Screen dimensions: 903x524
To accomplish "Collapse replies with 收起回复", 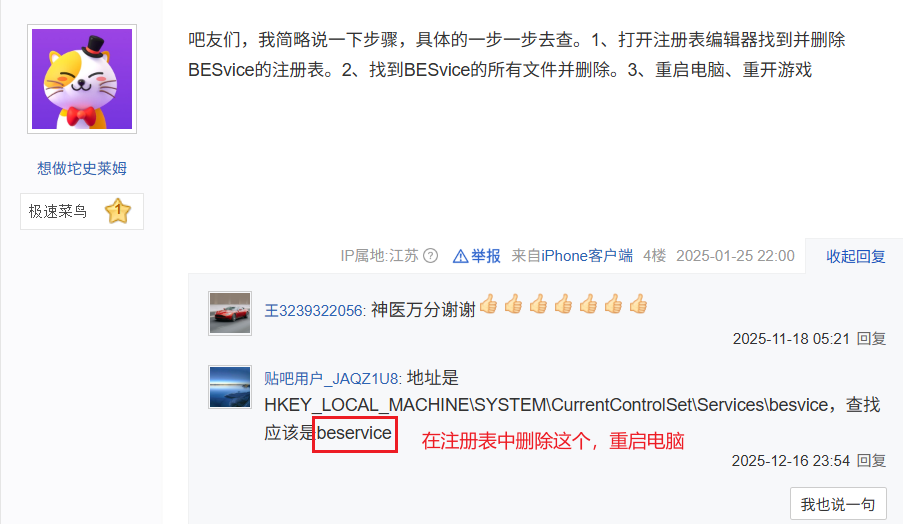I will point(855,256).
